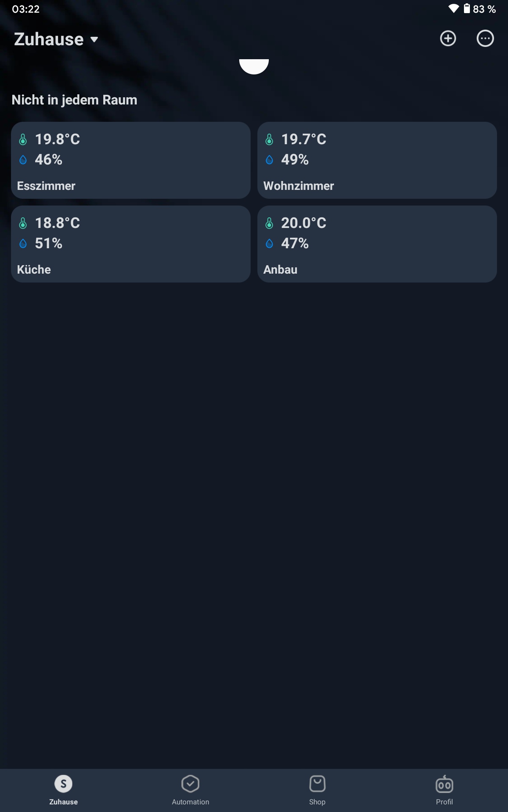Open the Wohnzimmer room card

(x=377, y=160)
